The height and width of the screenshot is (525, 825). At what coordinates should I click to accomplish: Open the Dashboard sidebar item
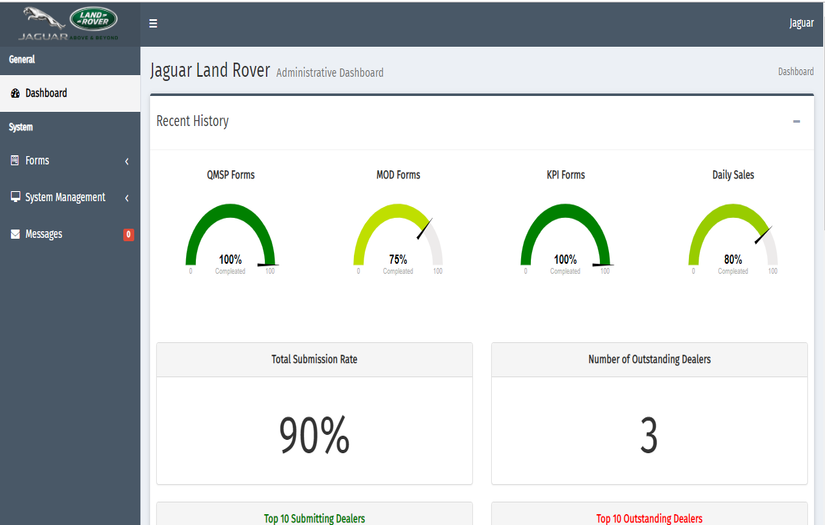tap(70, 93)
